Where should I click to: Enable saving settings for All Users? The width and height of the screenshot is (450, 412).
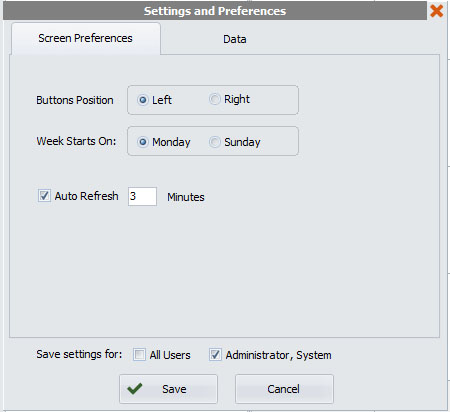139,354
